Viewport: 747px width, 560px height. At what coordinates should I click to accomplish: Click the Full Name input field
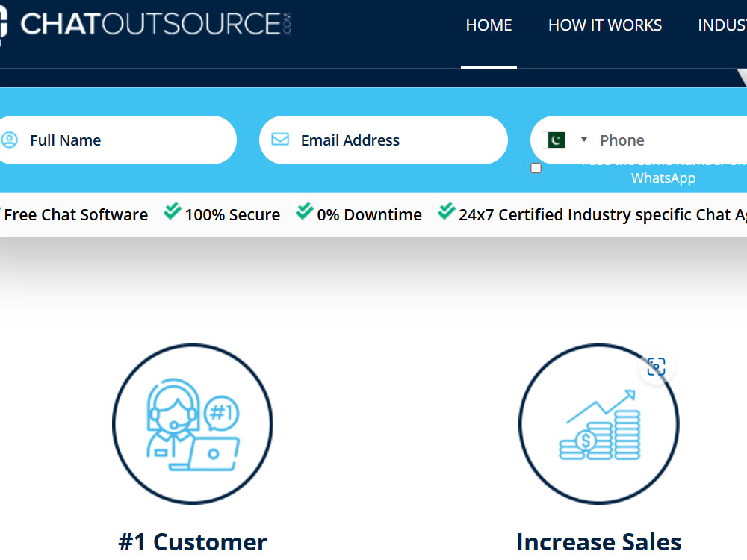point(117,140)
